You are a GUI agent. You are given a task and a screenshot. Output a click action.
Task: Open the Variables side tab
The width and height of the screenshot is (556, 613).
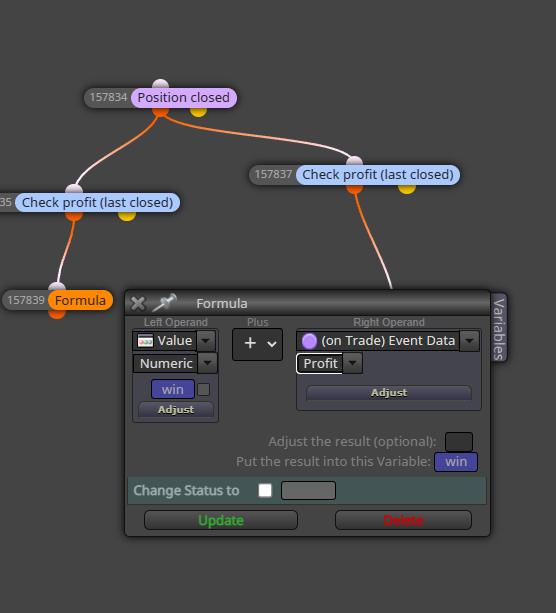click(x=499, y=328)
